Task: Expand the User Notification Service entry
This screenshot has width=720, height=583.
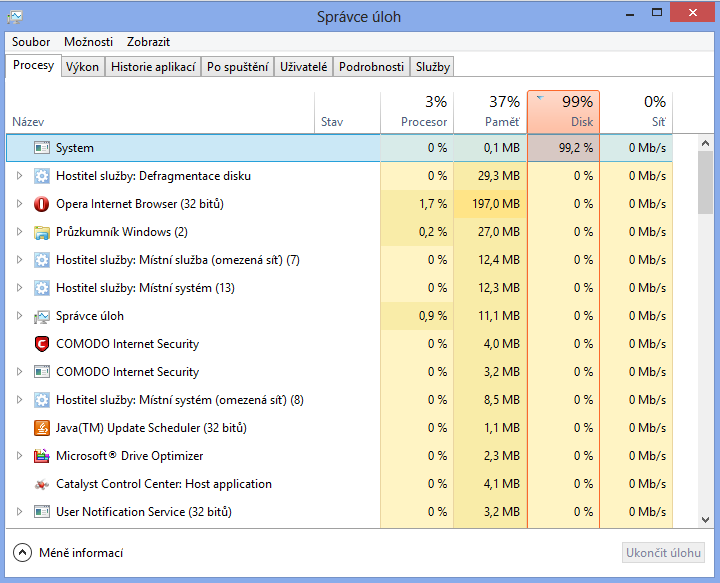Action: point(19,512)
